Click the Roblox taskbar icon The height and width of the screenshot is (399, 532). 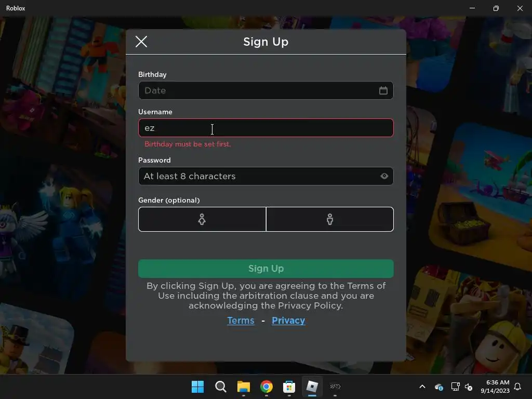pos(312,387)
